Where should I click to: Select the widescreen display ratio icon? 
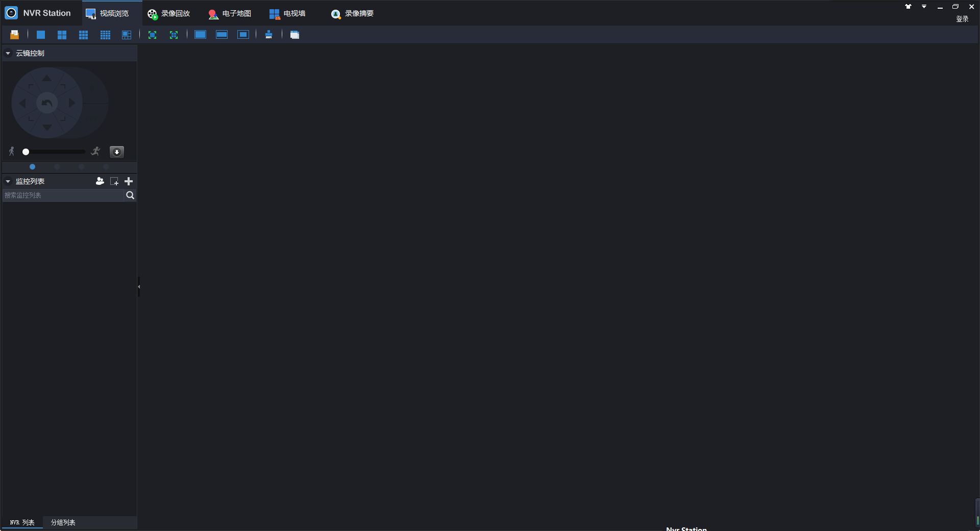(x=222, y=35)
